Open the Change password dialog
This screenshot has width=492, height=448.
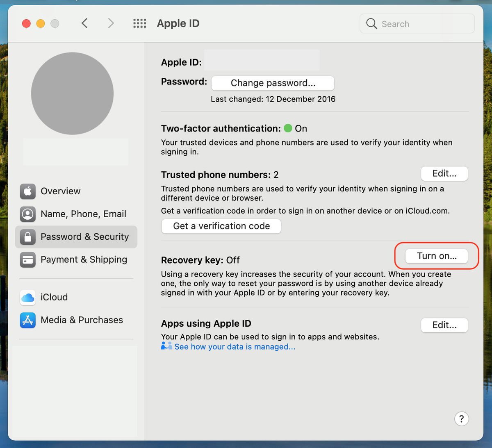point(272,83)
